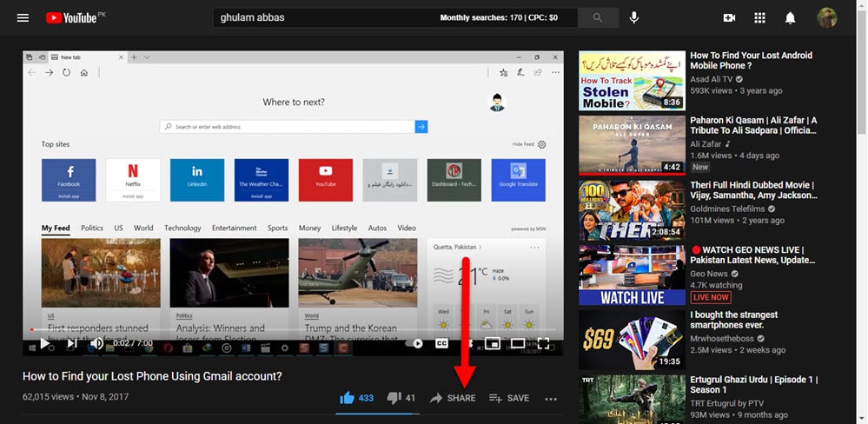Open 'I bought the strangest smartphones ever.' title

733,320
